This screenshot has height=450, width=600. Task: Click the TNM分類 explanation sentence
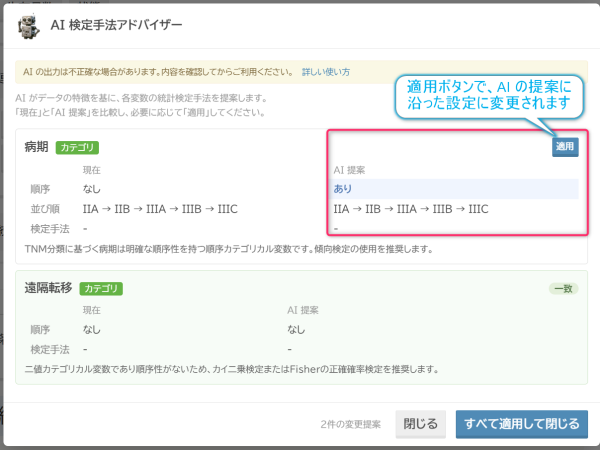pos(229,249)
